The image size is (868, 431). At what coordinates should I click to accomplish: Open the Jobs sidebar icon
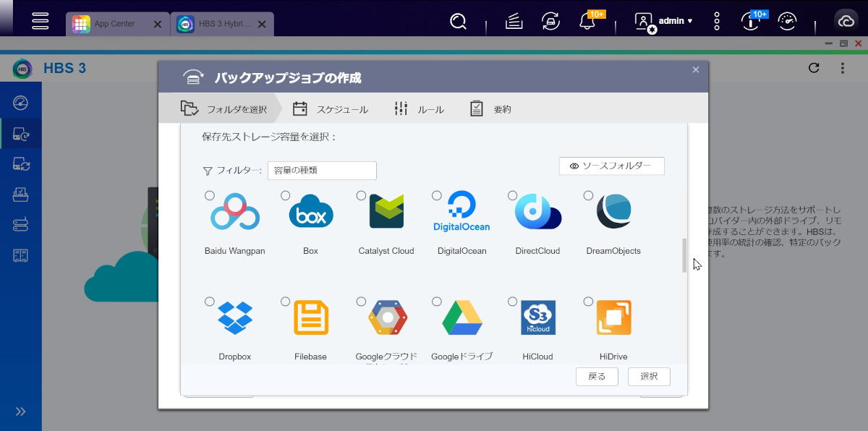[x=20, y=194]
